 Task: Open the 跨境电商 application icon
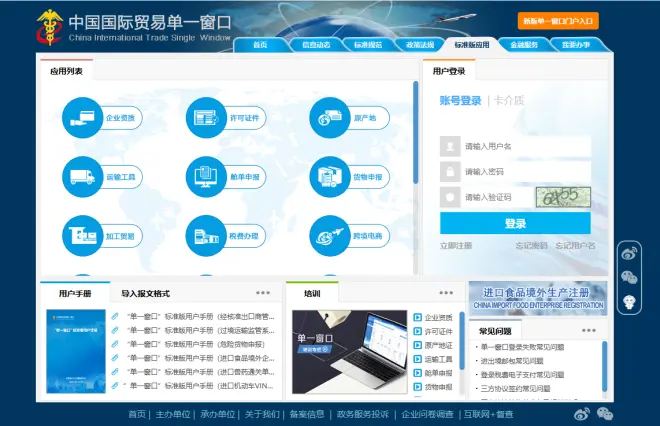[329, 237]
